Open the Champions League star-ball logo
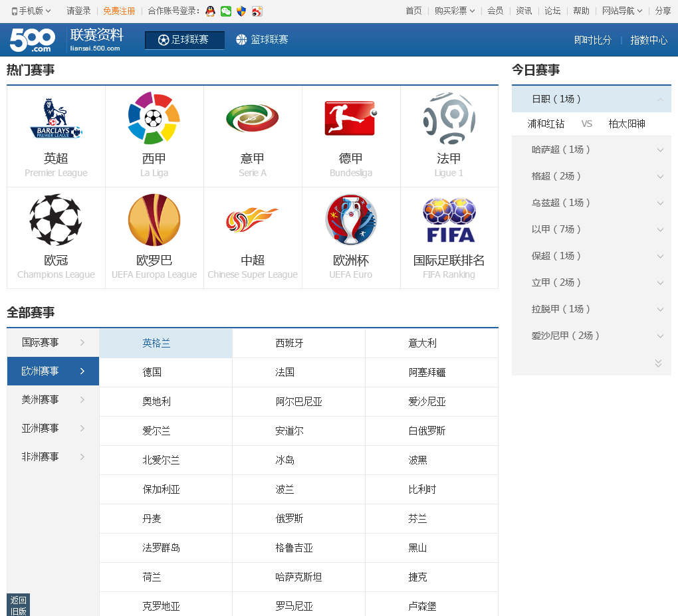 click(56, 219)
